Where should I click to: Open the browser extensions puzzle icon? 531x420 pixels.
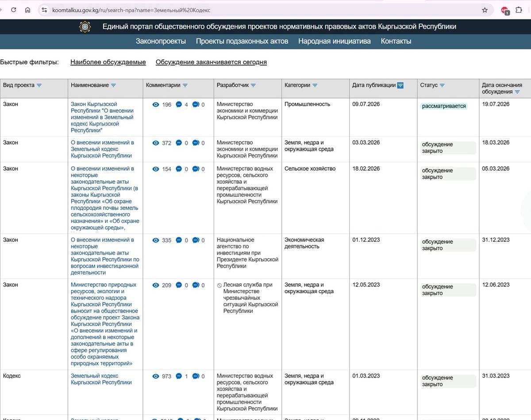(x=519, y=10)
